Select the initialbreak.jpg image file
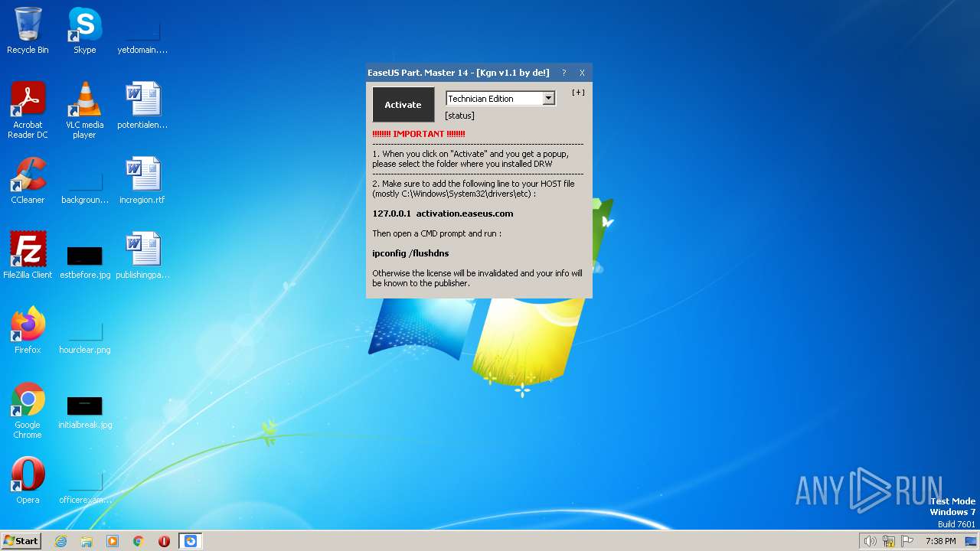Viewport: 980px width, 551px height. [84, 411]
